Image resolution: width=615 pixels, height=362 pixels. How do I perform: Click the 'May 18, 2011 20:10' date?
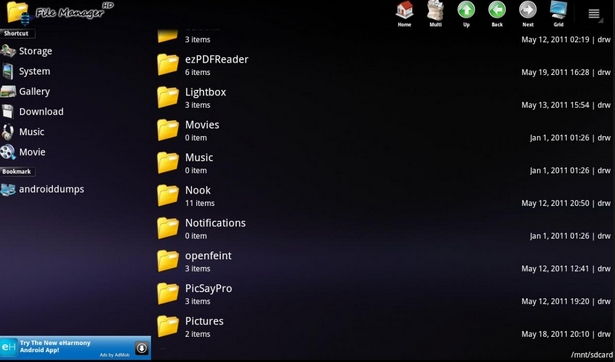point(555,334)
